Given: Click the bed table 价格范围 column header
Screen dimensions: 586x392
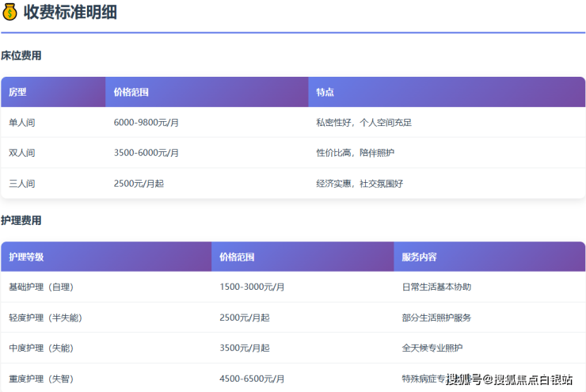Looking at the screenshot, I should [131, 92].
